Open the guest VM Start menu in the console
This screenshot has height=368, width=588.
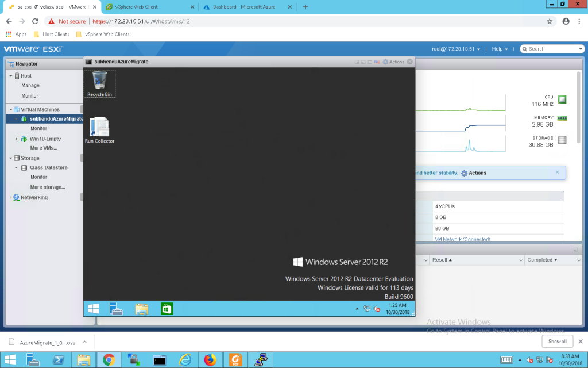94,309
